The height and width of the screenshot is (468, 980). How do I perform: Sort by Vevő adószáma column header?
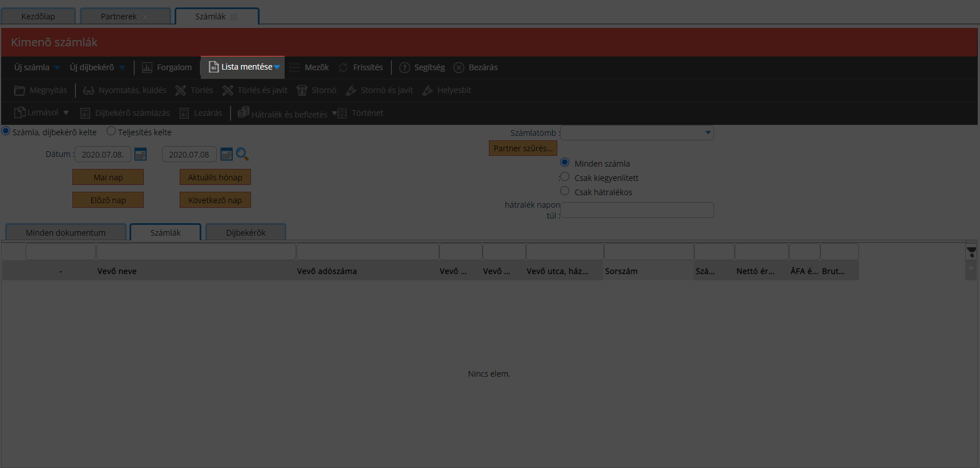(327, 271)
